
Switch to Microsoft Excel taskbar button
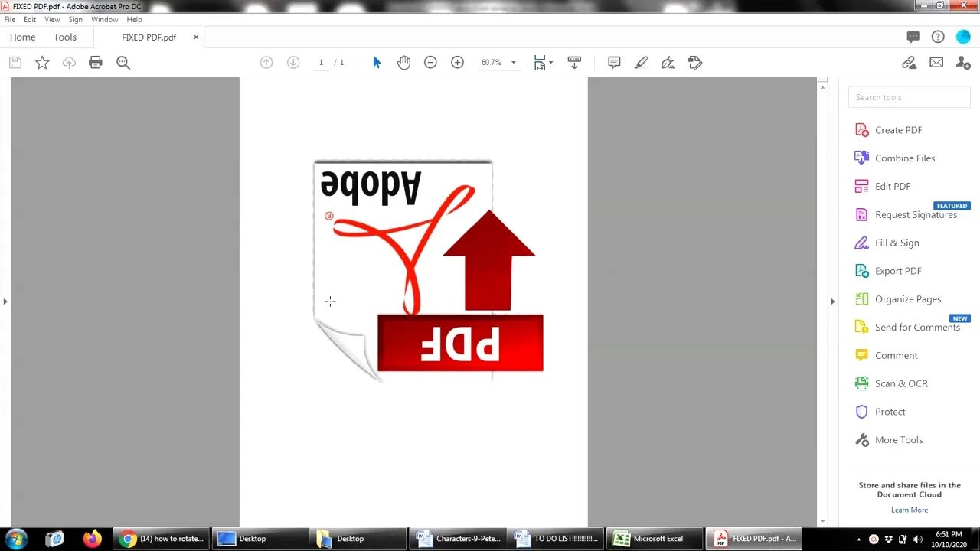[655, 539]
